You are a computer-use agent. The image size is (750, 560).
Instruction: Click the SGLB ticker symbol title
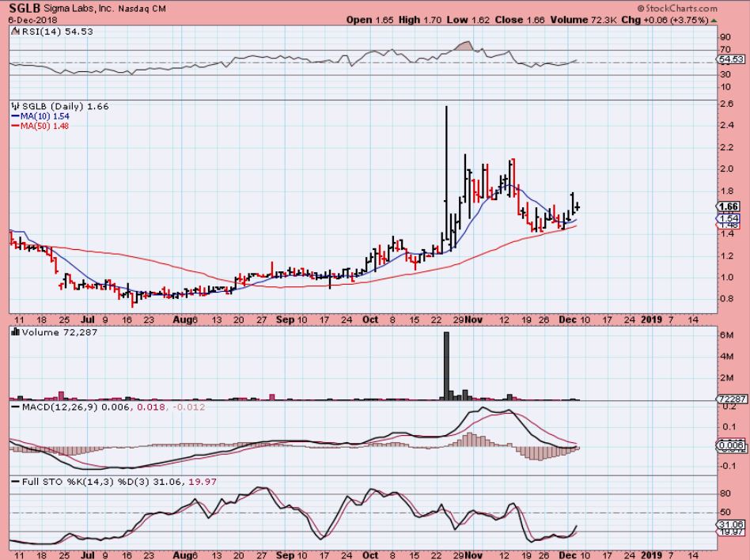pos(25,8)
